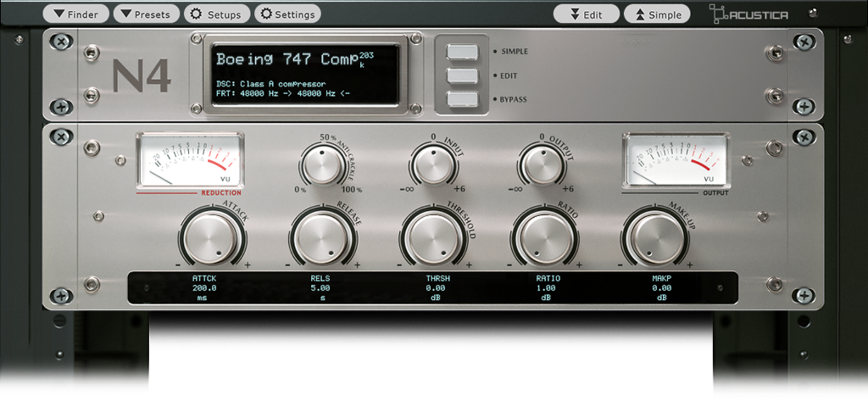Open the Presets dropdown

pyautogui.click(x=146, y=14)
